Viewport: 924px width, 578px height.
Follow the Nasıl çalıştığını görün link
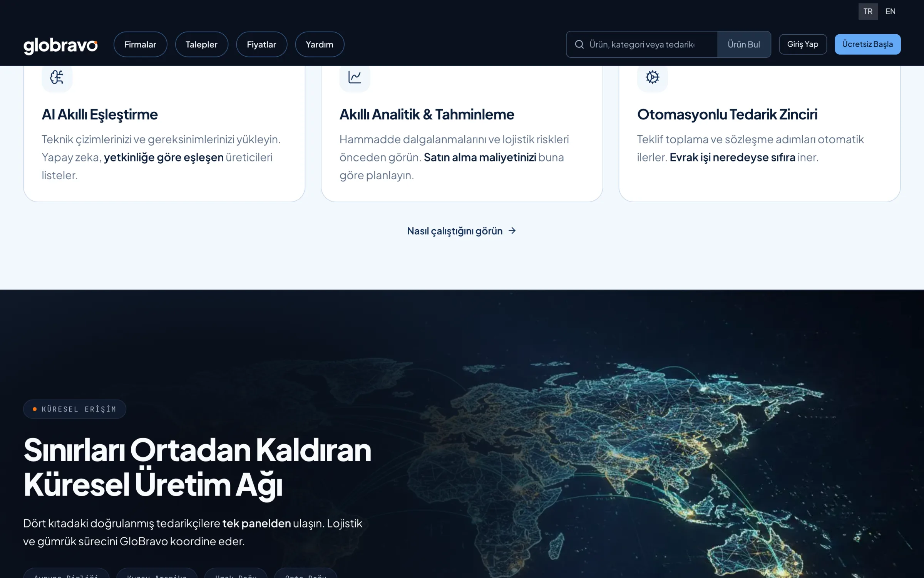click(462, 231)
